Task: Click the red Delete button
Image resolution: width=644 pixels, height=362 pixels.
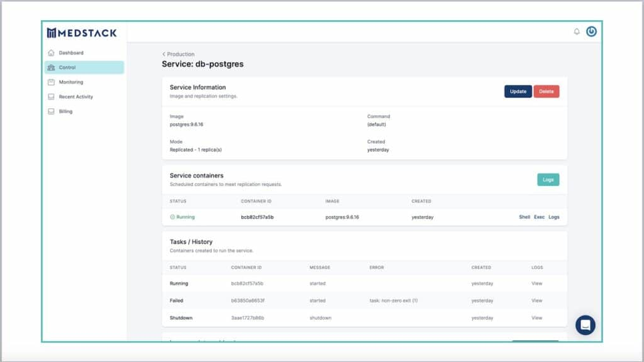Action: (x=547, y=92)
